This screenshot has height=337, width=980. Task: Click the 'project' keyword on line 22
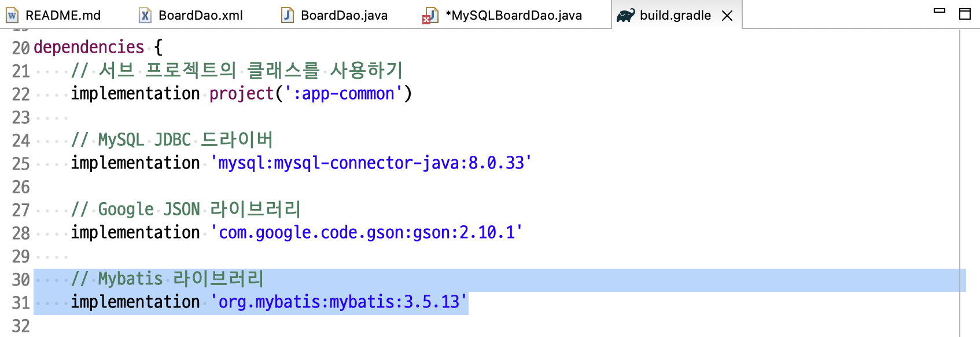pos(241,93)
